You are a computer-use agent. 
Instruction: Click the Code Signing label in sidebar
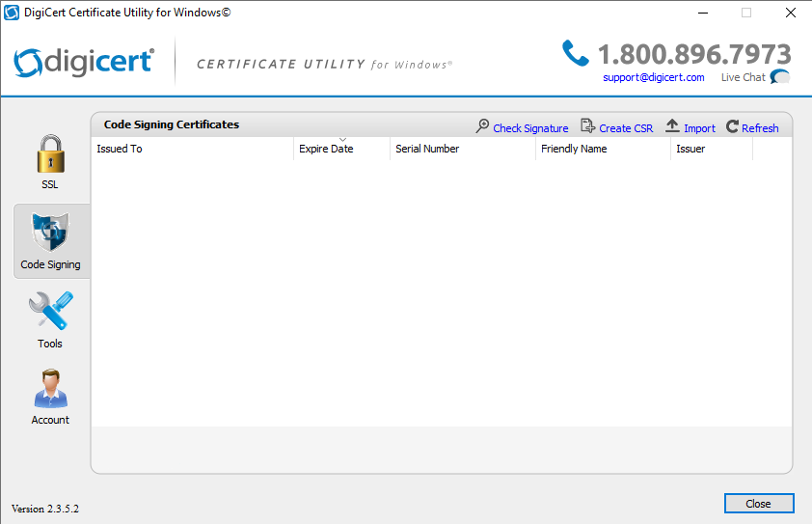click(51, 264)
